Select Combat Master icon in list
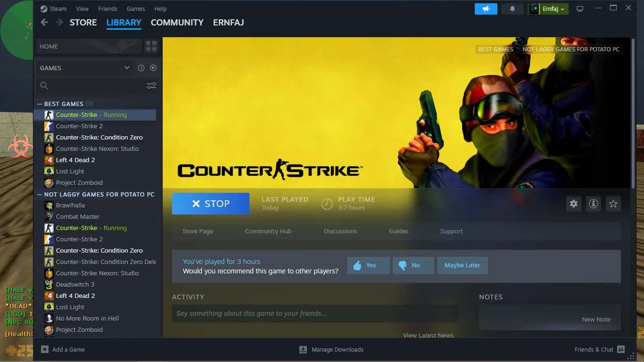Screen dimensions: 644x362 point(49,217)
